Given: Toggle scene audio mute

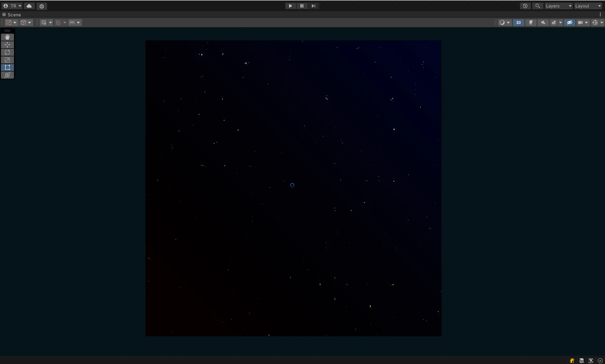Looking at the screenshot, I should tap(543, 22).
